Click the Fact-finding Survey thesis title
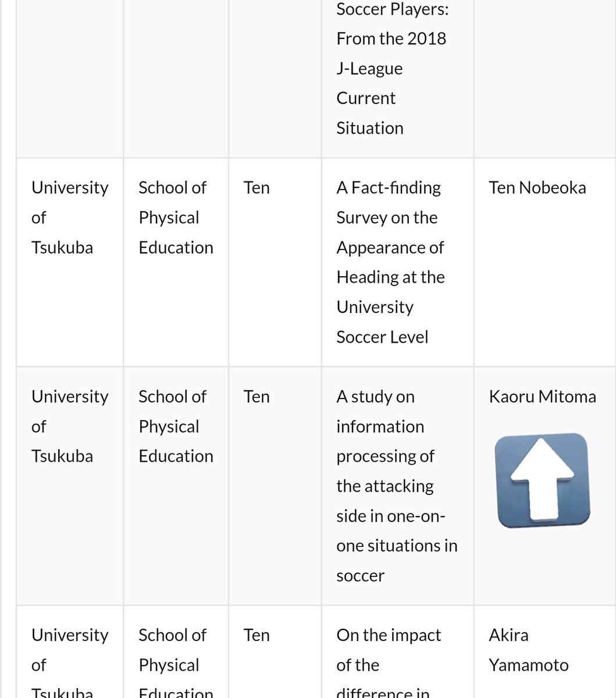616x698 pixels. (x=390, y=262)
